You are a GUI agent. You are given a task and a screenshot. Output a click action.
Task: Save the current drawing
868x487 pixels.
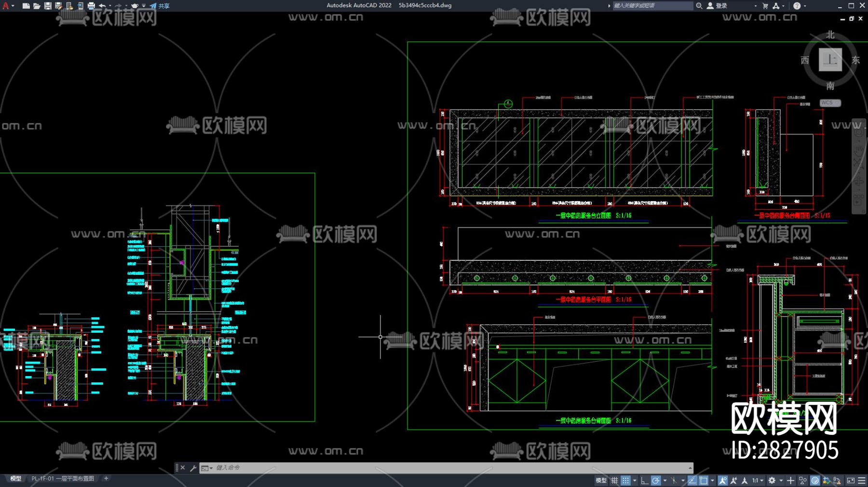(x=48, y=6)
